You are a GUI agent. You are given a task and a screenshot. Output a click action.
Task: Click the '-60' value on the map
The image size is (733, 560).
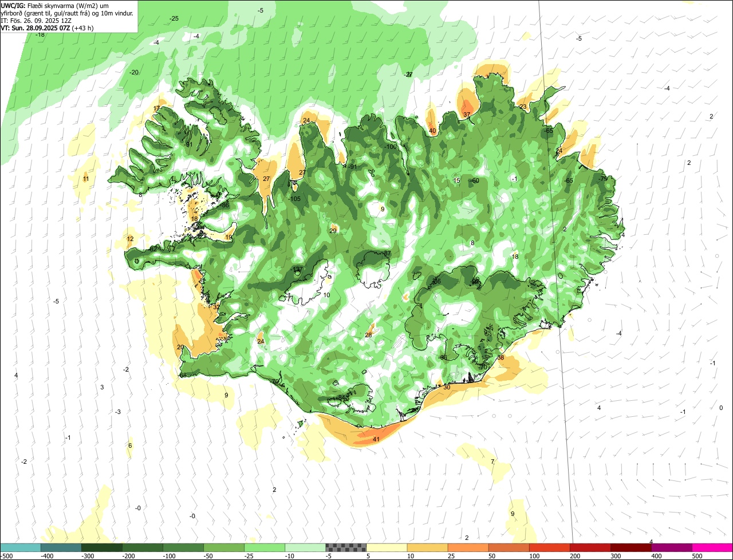[474, 180]
